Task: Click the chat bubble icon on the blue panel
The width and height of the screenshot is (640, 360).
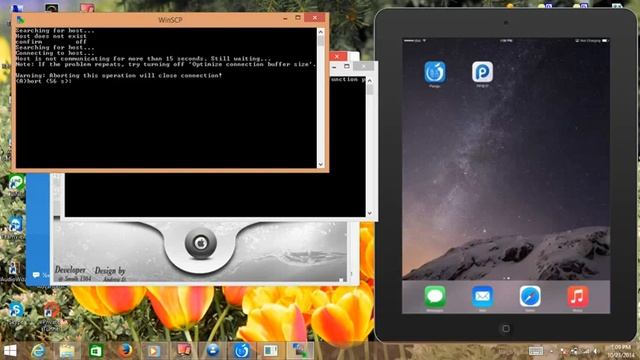Action: (36, 275)
